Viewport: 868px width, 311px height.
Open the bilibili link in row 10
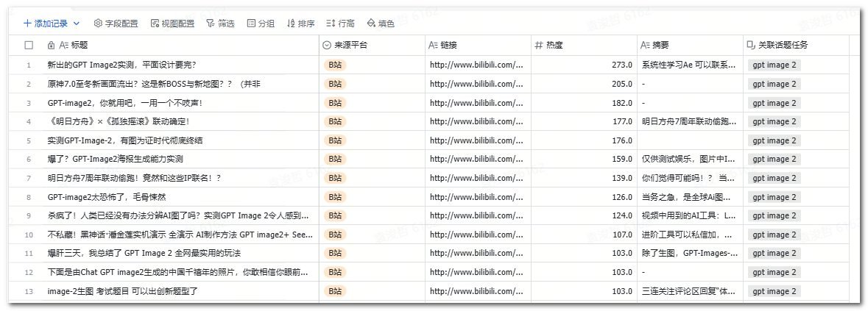point(476,235)
